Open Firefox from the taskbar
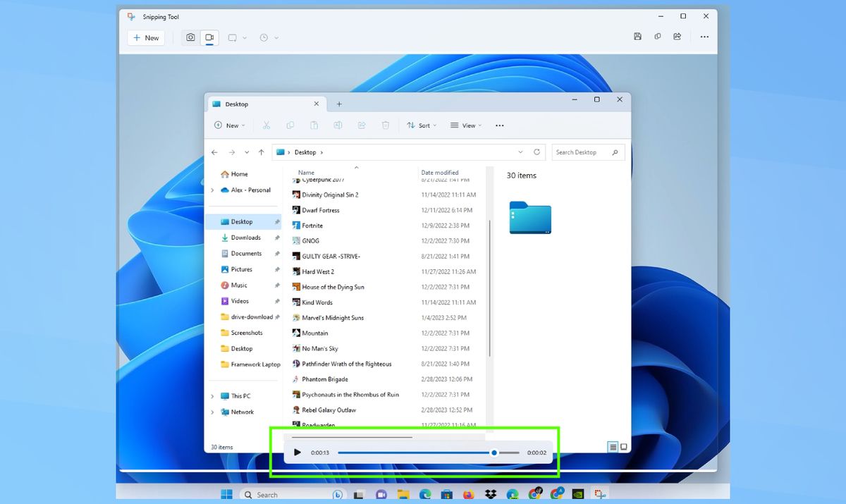The height and width of the screenshot is (504, 846). (x=469, y=494)
